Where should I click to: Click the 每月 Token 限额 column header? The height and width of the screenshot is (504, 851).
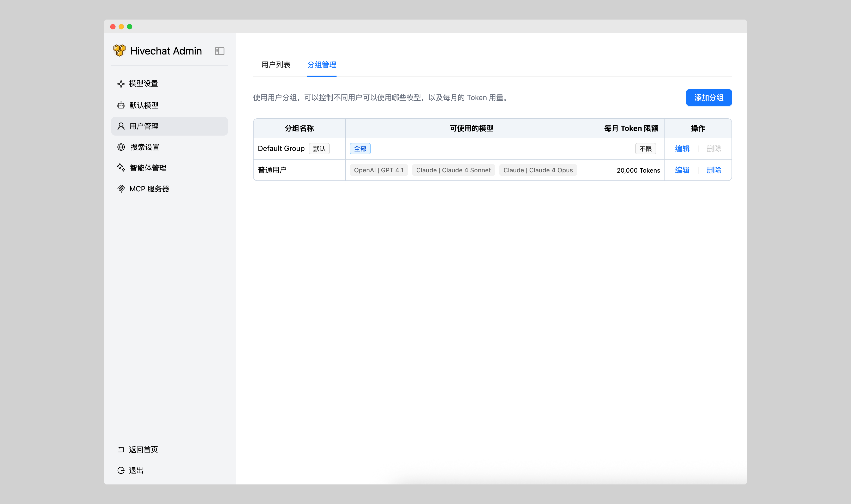[631, 128]
